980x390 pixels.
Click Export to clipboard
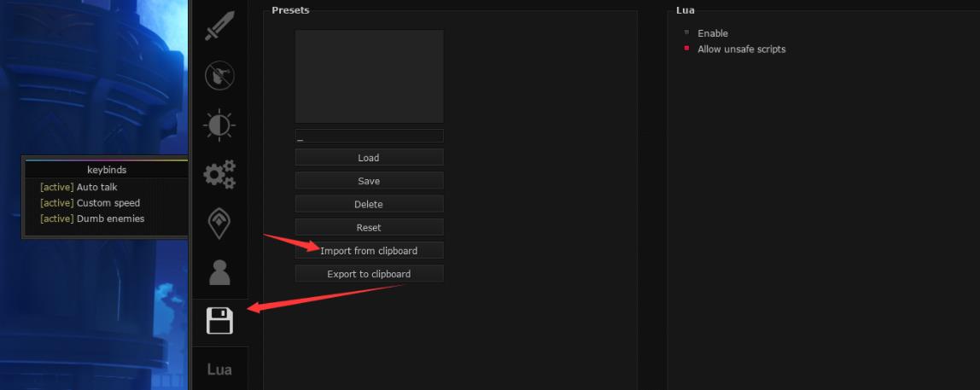point(369,274)
